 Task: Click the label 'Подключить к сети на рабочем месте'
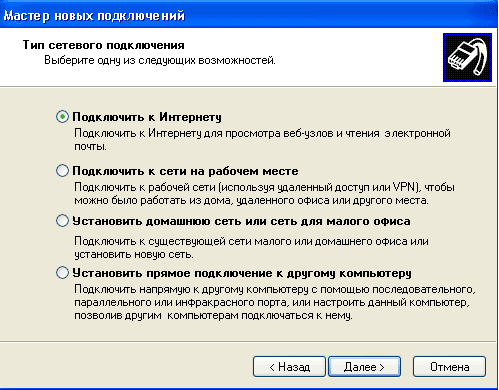[x=185, y=171]
